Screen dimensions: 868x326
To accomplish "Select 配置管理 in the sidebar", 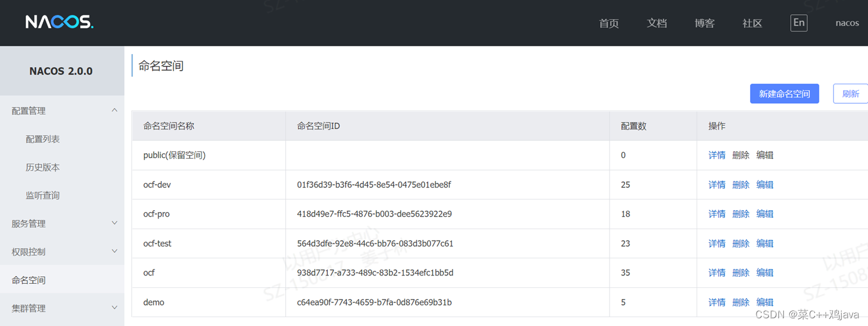I will coord(28,111).
